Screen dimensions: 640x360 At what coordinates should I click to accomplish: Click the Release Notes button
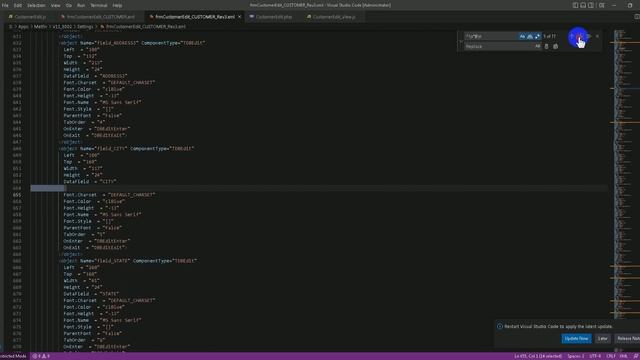click(x=628, y=338)
